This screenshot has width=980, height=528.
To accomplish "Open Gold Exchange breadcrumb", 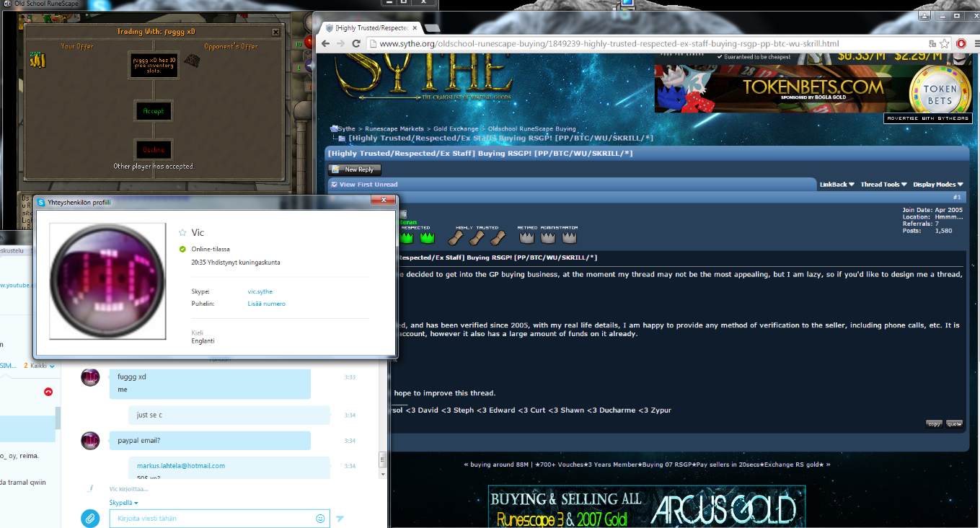I will click(x=456, y=129).
